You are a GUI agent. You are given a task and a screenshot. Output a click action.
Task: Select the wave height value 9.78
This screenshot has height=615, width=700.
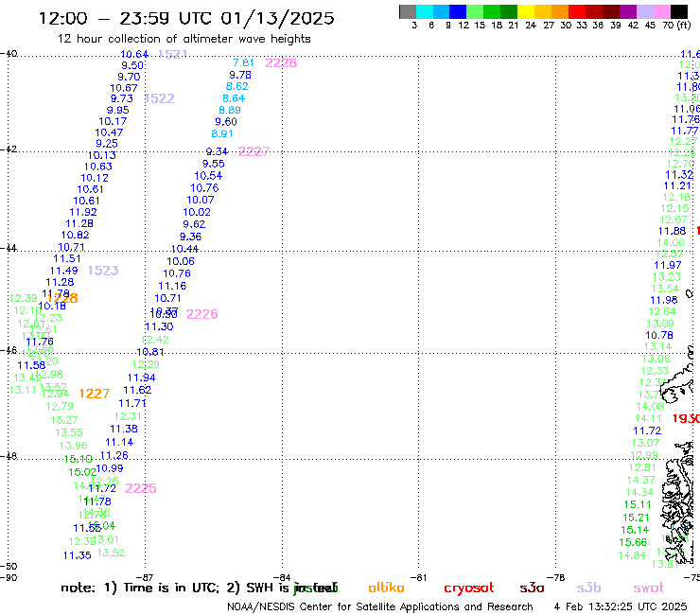coord(240,75)
